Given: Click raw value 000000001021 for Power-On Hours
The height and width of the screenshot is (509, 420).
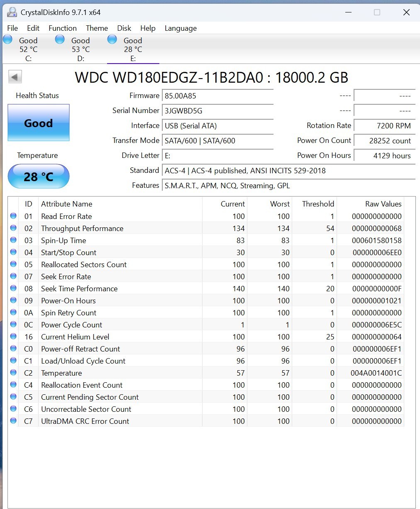Looking at the screenshot, I should [376, 301].
